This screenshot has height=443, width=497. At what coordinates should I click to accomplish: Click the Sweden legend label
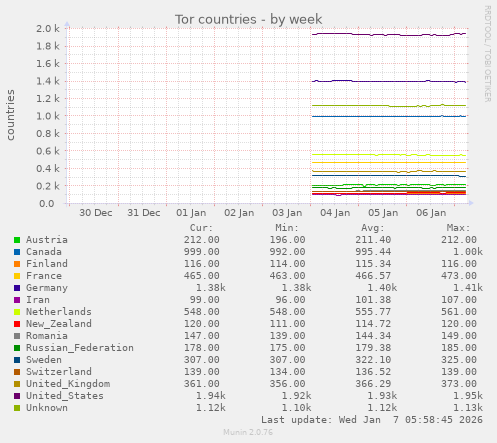click(x=44, y=360)
